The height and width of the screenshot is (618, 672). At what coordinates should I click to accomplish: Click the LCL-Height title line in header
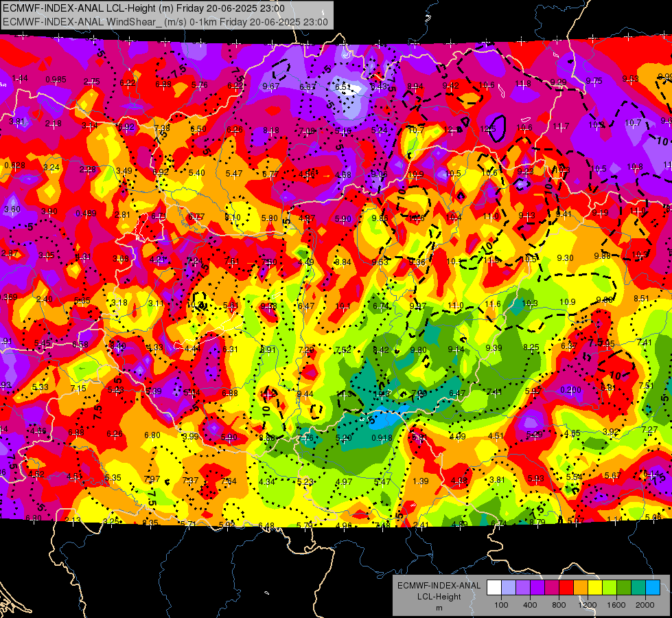(x=143, y=8)
